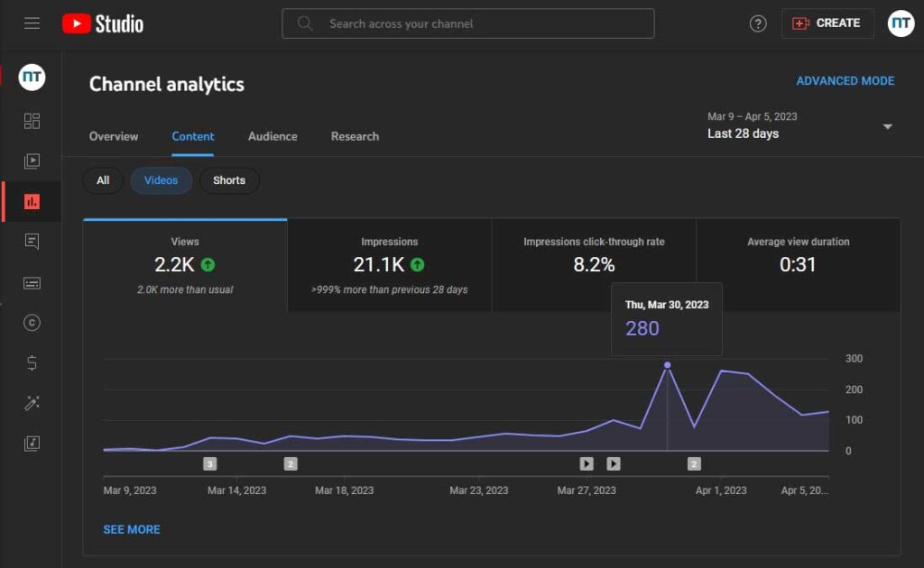This screenshot has width=924, height=568.
Task: Open Comments from the sidebar
Action: 32,242
